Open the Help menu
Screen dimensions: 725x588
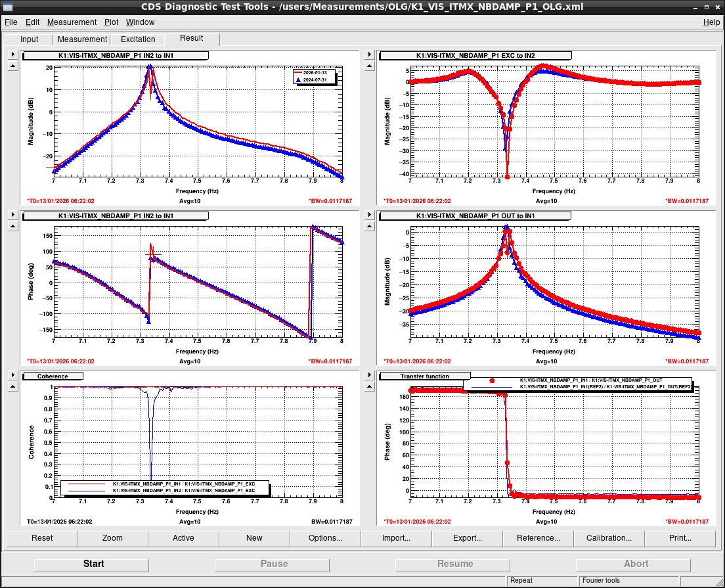click(711, 22)
